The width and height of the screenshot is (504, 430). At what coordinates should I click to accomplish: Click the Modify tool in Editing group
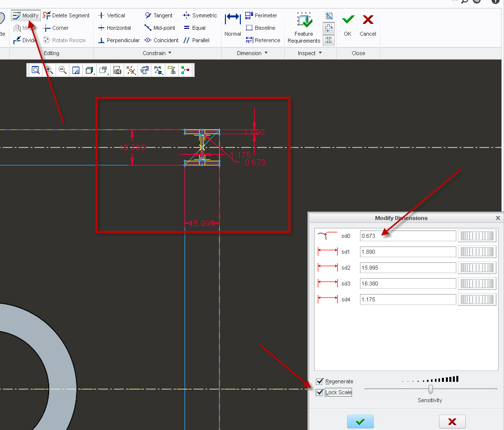point(26,15)
